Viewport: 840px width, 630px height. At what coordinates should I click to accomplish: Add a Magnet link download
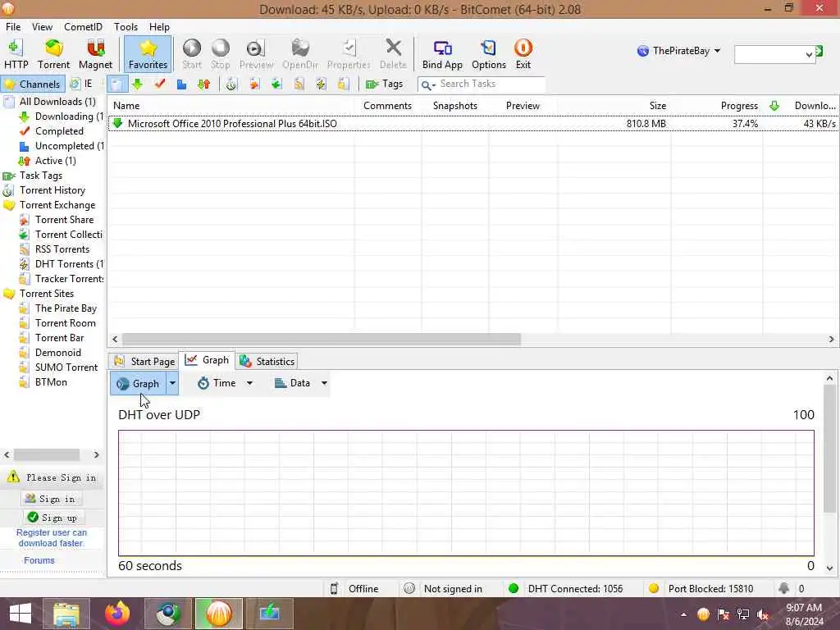95,54
